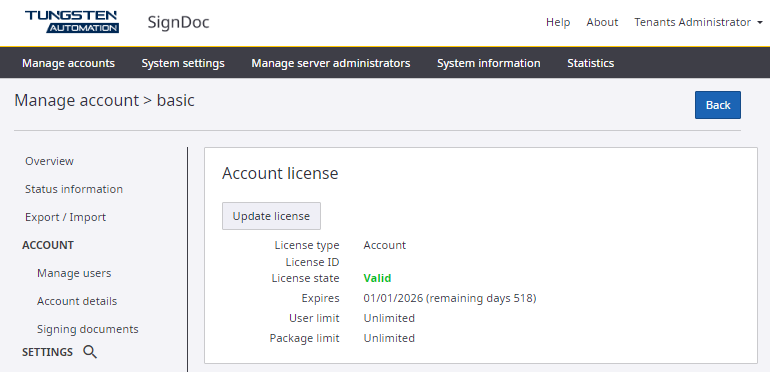This screenshot has height=372, width=770.
Task: Click the SignDoc product title
Action: [179, 22]
